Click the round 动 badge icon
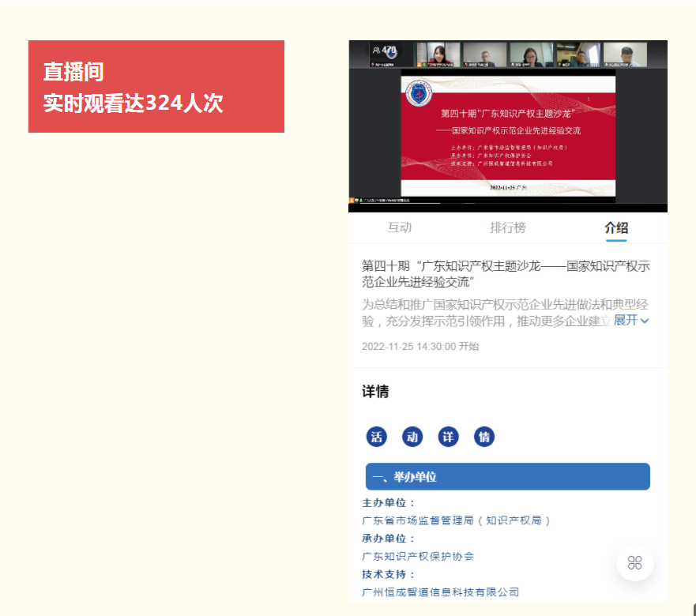696x616 pixels. pyautogui.click(x=412, y=437)
